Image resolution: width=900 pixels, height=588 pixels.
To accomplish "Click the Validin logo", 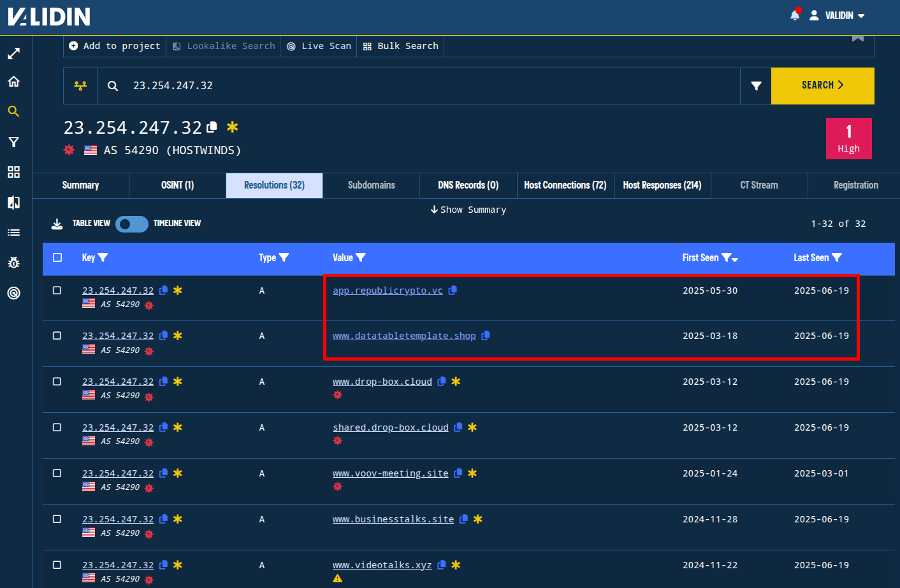I will tap(49, 16).
